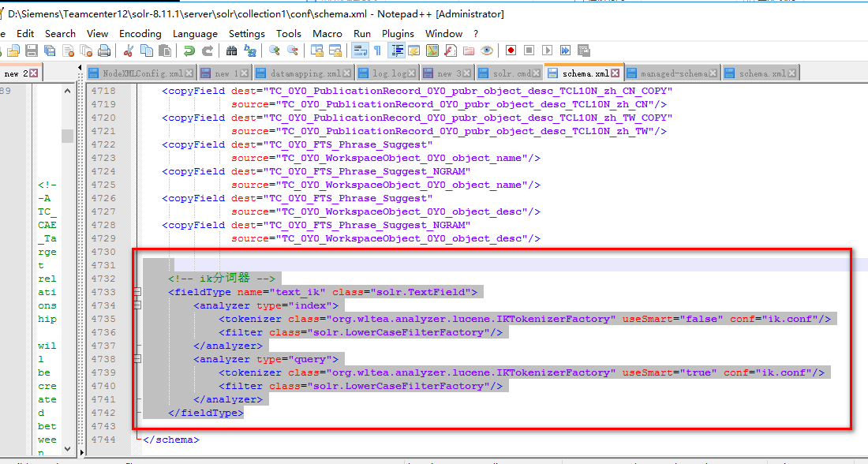Click left pane scrollbar up arrow
Viewport: 868px width, 464px height.
pyautogui.click(x=68, y=91)
